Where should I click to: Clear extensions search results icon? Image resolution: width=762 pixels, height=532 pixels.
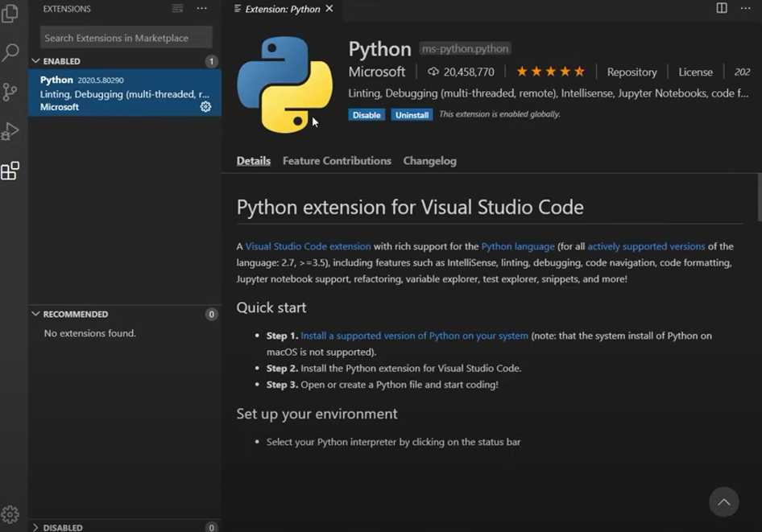point(177,8)
